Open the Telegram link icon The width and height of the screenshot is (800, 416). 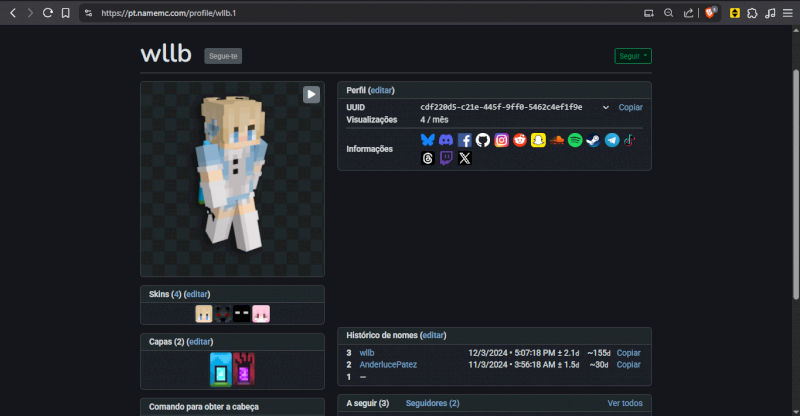612,141
